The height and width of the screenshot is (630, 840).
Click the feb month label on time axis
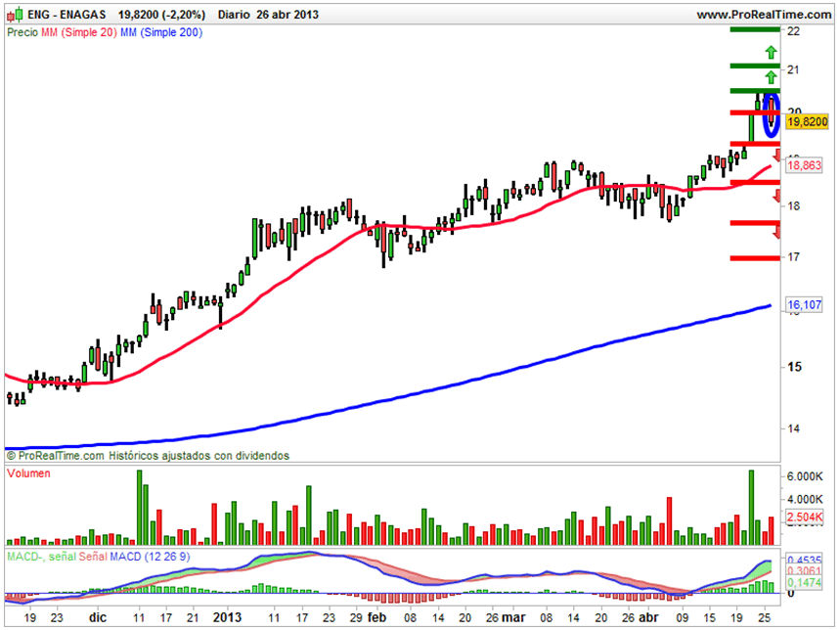[x=376, y=617]
